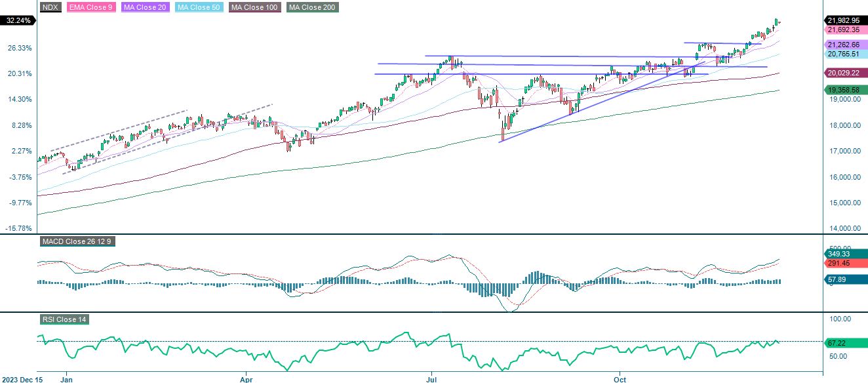Select the pink 21,692.35 EMA price tag
Image resolution: width=868 pixels, height=383 pixels.
click(x=845, y=29)
